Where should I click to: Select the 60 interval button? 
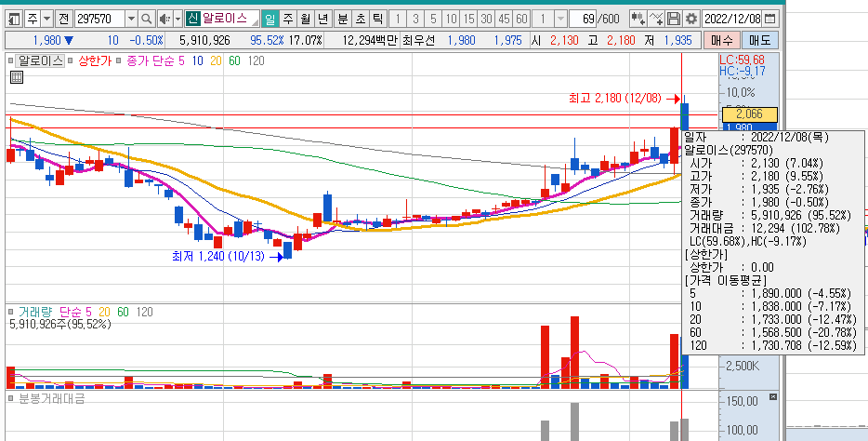(521, 19)
